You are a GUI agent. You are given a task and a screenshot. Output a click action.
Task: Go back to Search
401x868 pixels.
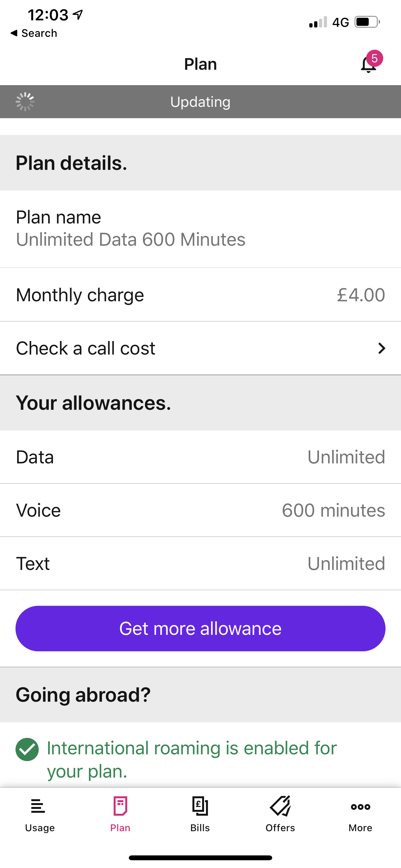click(34, 33)
